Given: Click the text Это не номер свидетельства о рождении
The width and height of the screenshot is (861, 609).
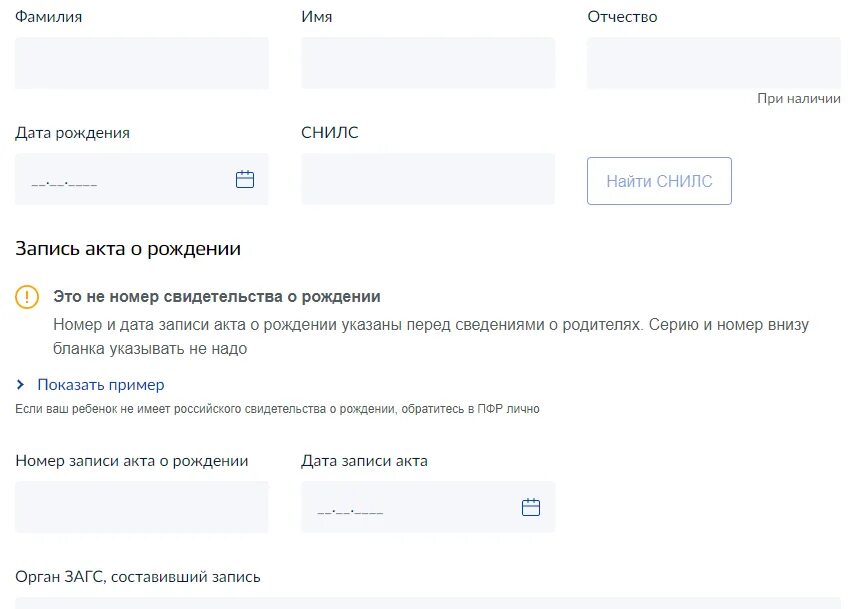Looking at the screenshot, I should pos(217,297).
